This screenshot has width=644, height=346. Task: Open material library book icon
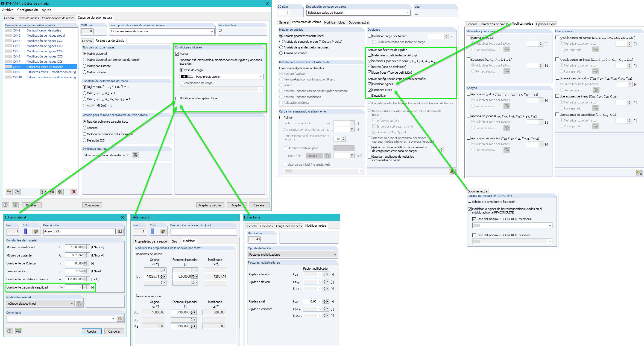coord(120,231)
